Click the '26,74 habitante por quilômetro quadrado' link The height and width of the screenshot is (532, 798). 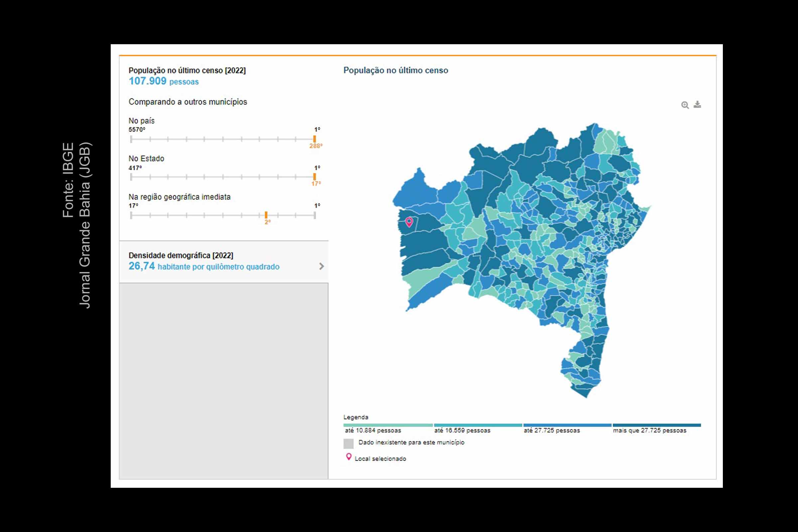click(204, 267)
